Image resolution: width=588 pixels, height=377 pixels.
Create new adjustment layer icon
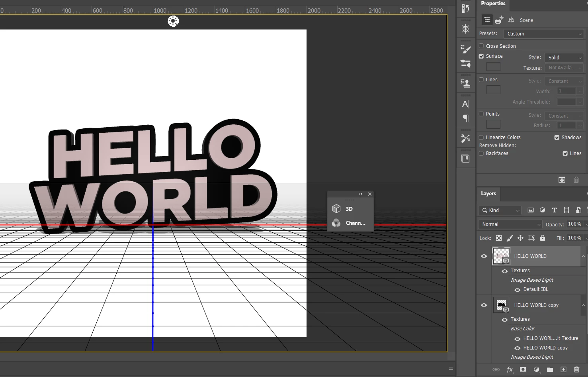537,369
